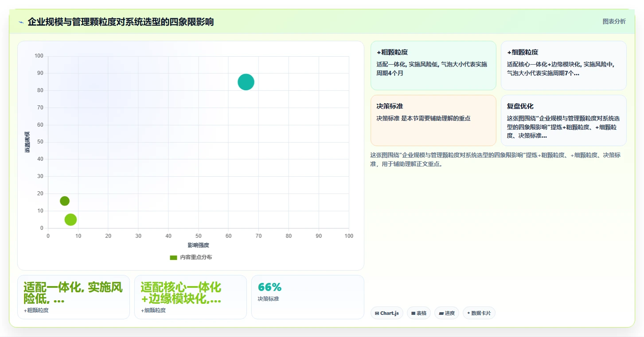Open the +细颗粒度 info card
Image resolution: width=644 pixels, height=337 pixels.
[563, 66]
